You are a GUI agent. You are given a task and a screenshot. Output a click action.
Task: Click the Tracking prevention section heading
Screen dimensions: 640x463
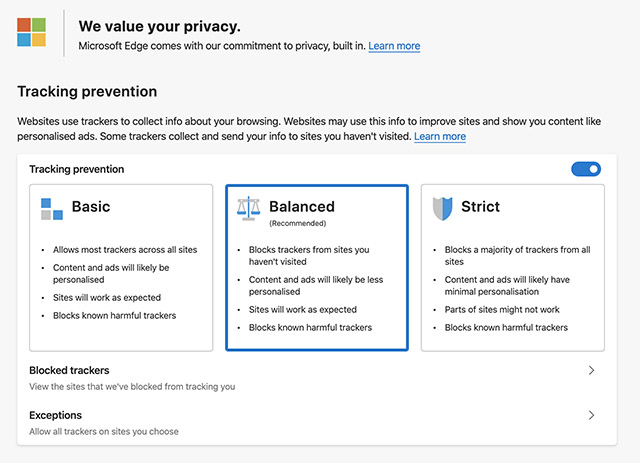(87, 92)
